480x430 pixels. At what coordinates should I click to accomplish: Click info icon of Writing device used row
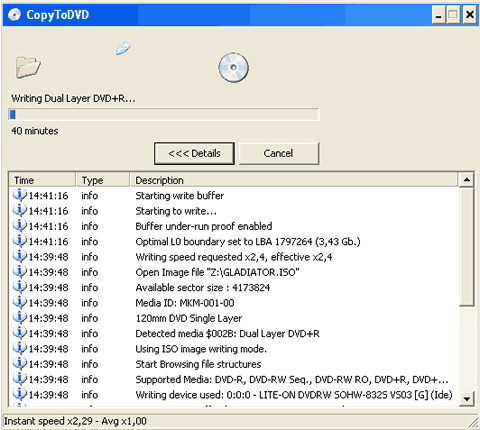(x=20, y=394)
